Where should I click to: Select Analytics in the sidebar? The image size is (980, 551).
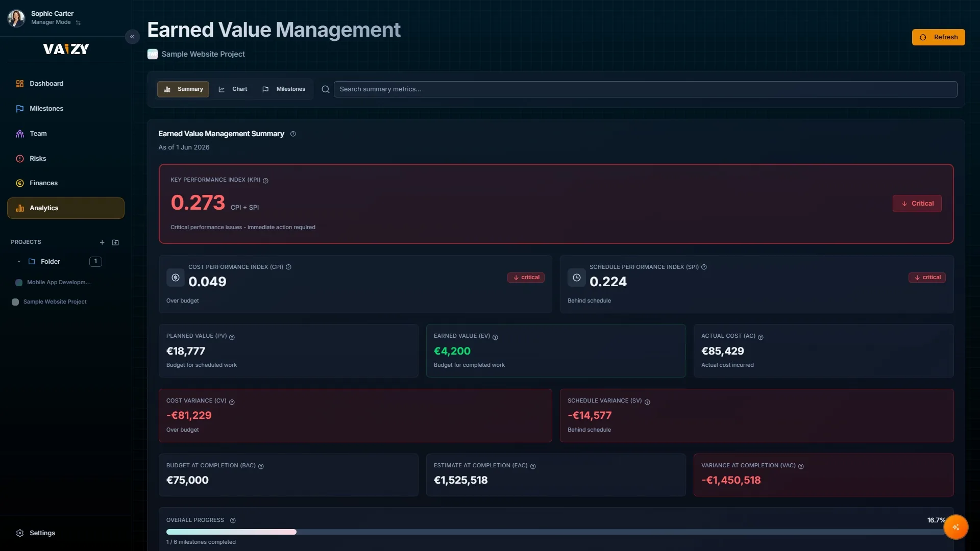tap(66, 208)
